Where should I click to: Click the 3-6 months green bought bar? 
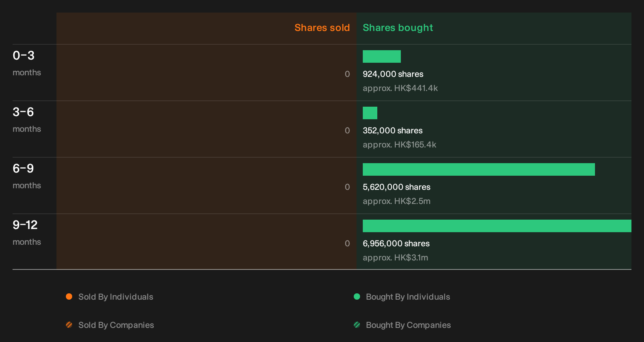[370, 113]
